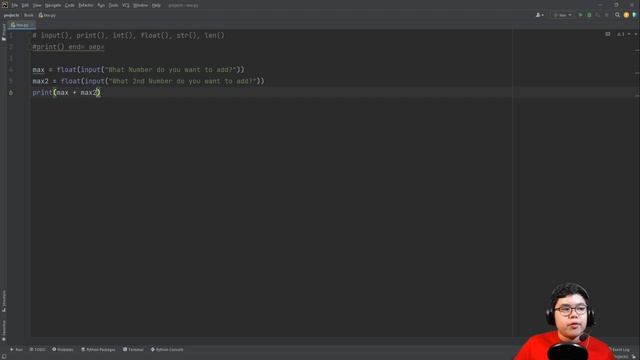640x360 pixels.
Task: Click the print statement on line 6
Action: pos(66,93)
